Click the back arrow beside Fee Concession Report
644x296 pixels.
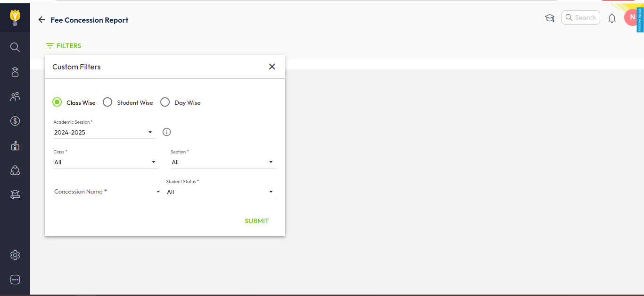[x=42, y=20]
